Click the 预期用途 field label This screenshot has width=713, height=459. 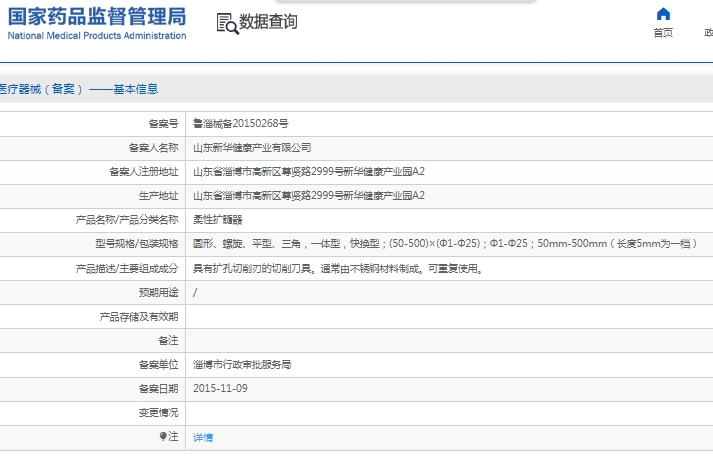coord(159,293)
